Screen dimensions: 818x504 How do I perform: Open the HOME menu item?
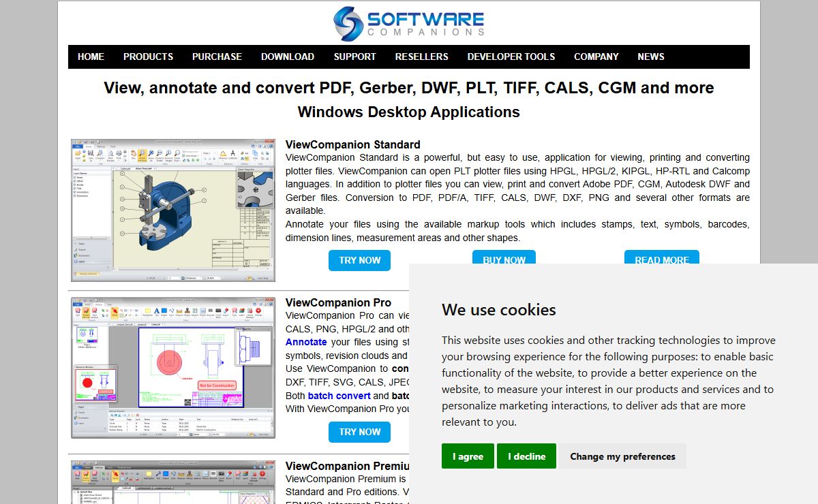[91, 57]
